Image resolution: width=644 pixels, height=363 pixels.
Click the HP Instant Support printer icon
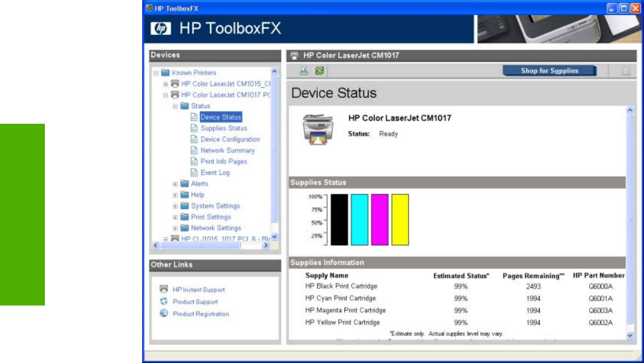(x=164, y=289)
